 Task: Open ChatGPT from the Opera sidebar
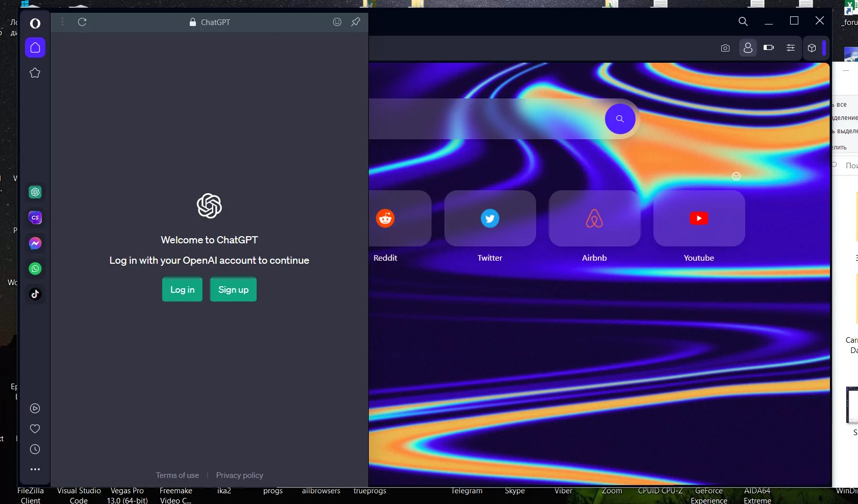tap(35, 192)
